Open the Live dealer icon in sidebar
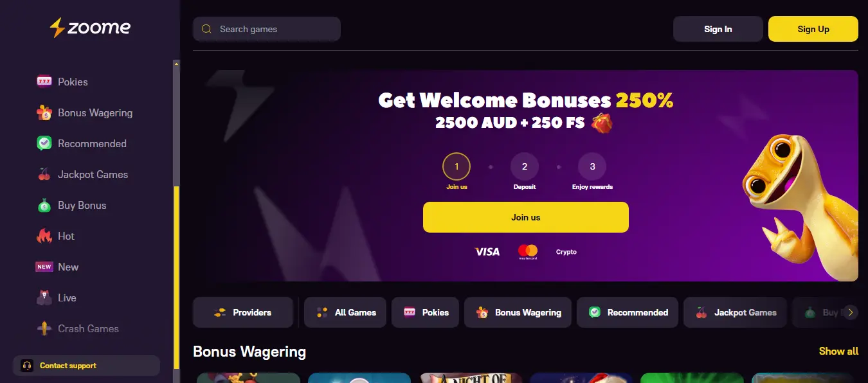The image size is (868, 383). tap(44, 298)
